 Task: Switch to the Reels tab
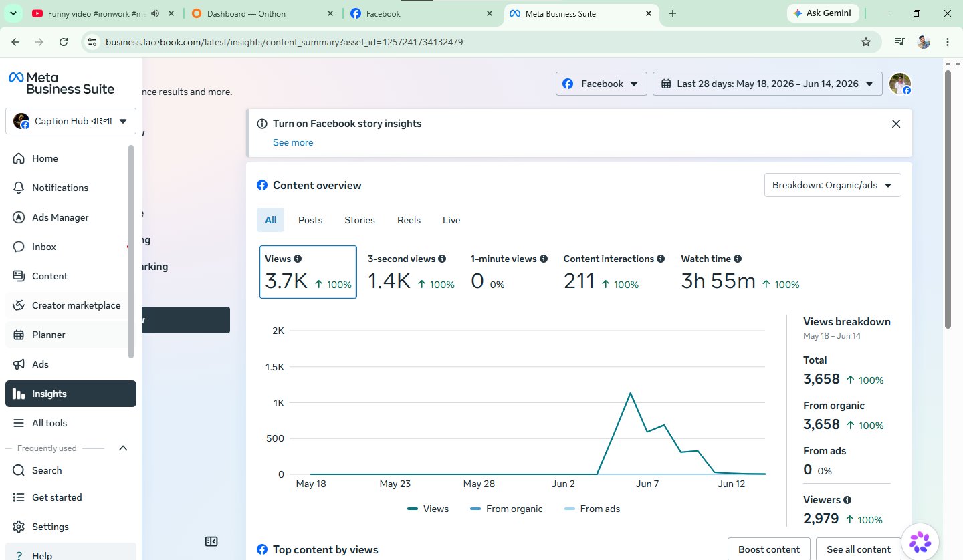point(409,220)
